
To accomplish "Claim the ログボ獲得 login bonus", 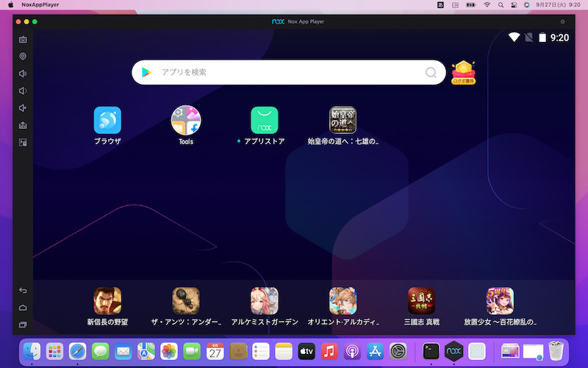I will pos(463,73).
